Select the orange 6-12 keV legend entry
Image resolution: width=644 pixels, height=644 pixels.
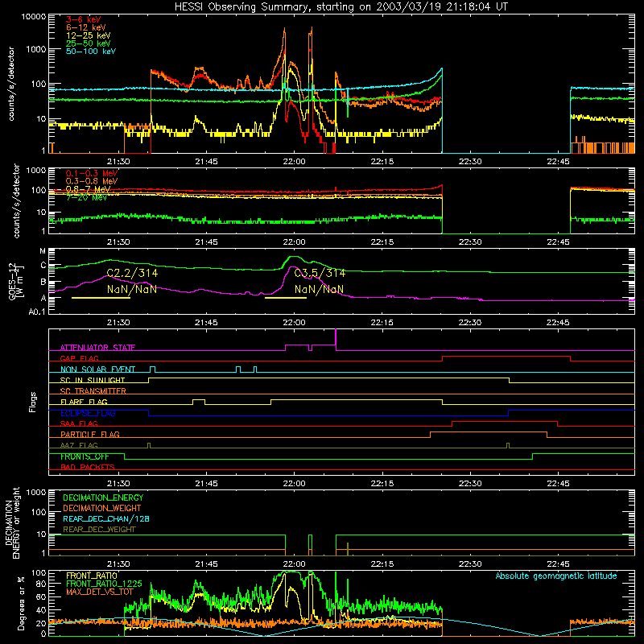(x=86, y=27)
